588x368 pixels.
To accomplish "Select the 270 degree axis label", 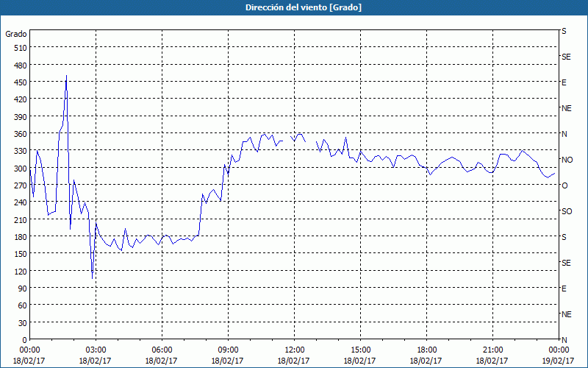I will [21, 185].
